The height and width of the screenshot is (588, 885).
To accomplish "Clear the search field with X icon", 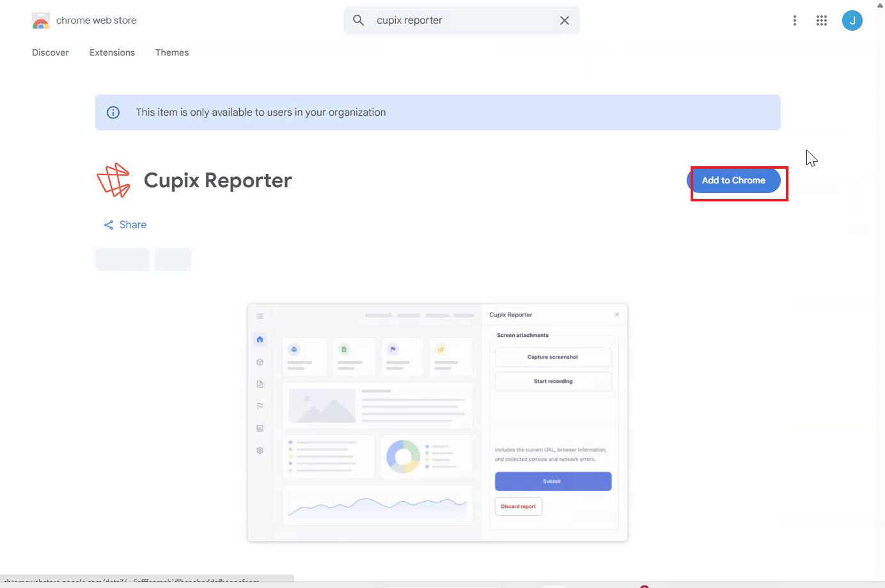I will coord(565,20).
